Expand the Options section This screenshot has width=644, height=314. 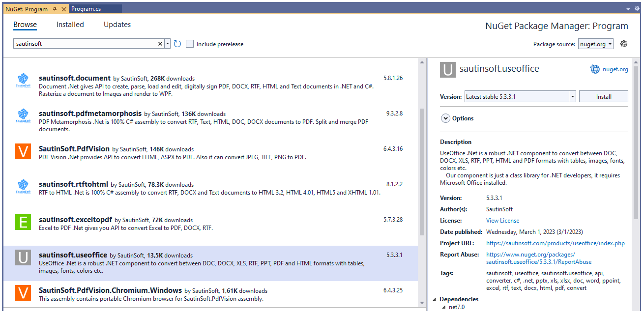(445, 118)
